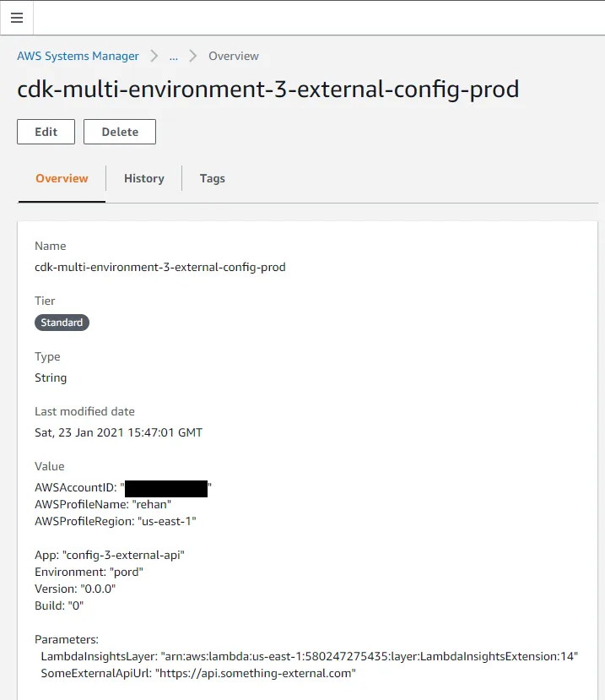Image resolution: width=605 pixels, height=700 pixels.
Task: Open the hamburger navigation menu
Action: 17,18
